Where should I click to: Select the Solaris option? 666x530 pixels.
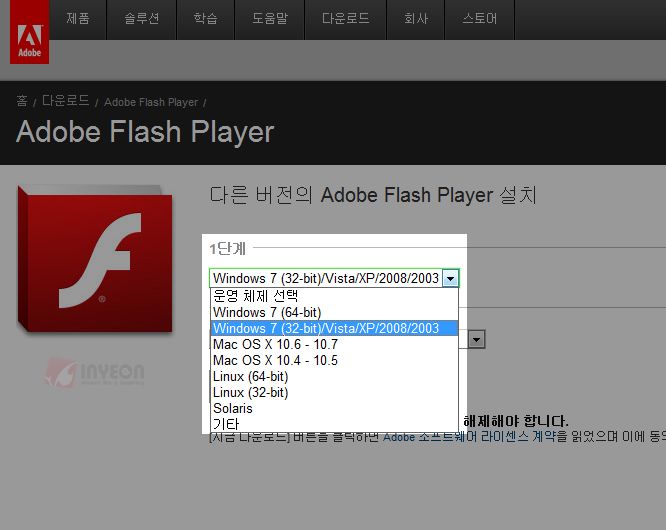point(334,408)
